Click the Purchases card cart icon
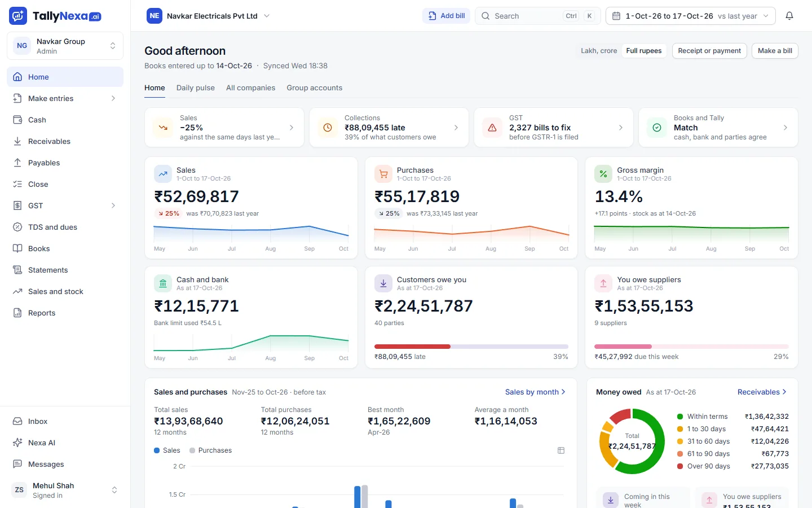 (x=383, y=174)
